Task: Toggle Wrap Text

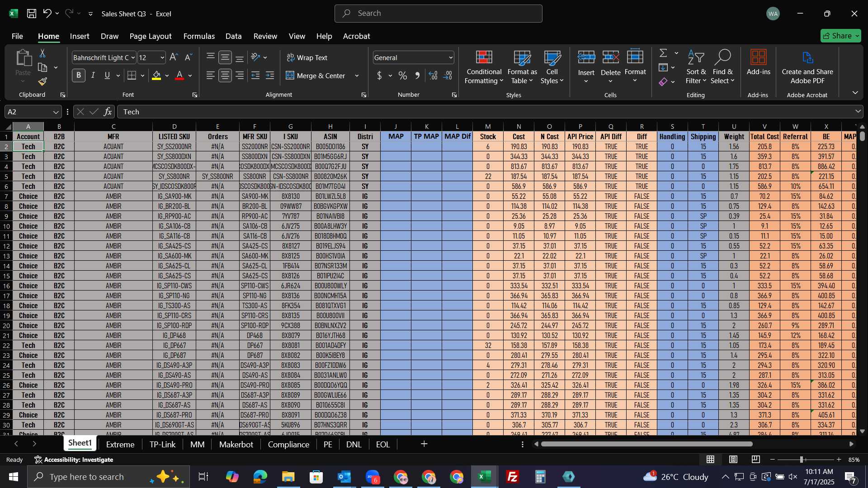Action: (307, 57)
